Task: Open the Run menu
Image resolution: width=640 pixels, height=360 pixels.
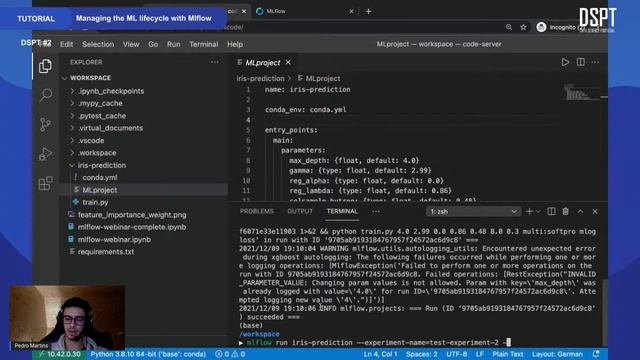Action: (x=173, y=44)
